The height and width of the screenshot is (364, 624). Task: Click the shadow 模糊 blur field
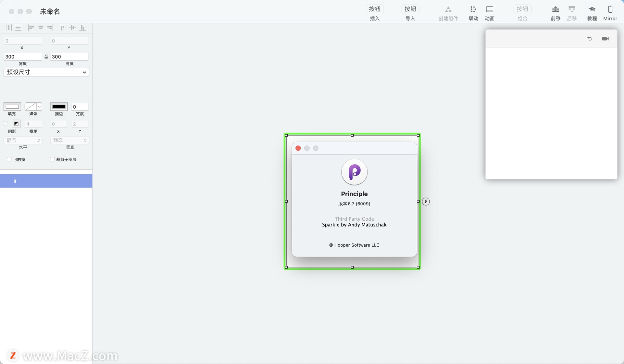pyautogui.click(x=33, y=124)
